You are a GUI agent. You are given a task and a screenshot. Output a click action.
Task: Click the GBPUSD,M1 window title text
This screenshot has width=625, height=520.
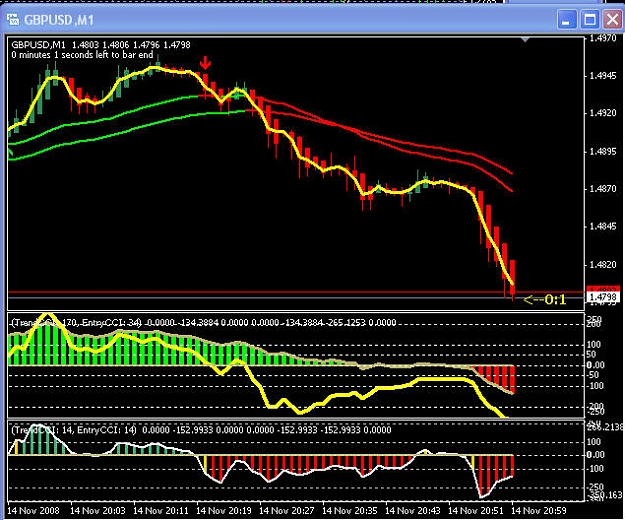click(x=59, y=20)
